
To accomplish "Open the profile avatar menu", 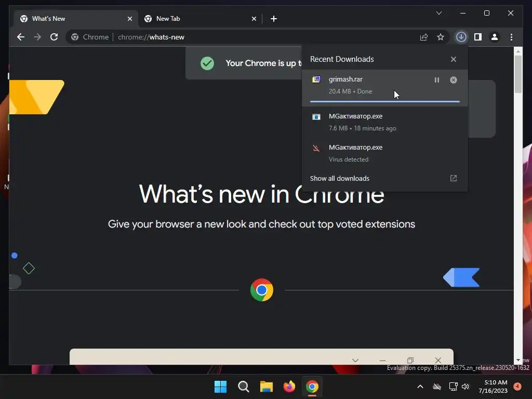I will click(495, 37).
